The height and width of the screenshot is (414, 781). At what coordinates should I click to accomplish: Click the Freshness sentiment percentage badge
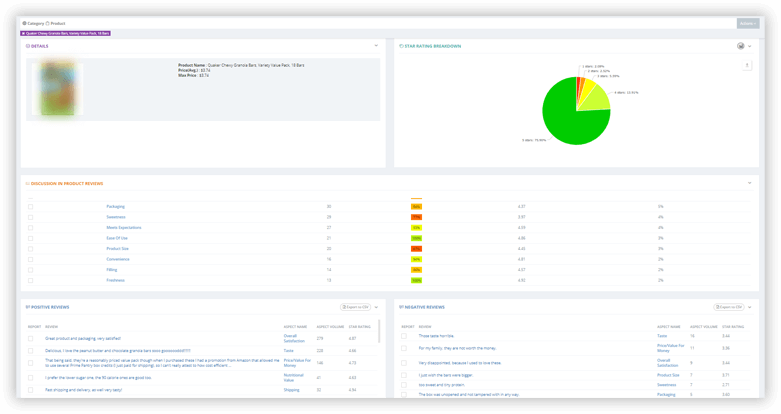(x=416, y=280)
